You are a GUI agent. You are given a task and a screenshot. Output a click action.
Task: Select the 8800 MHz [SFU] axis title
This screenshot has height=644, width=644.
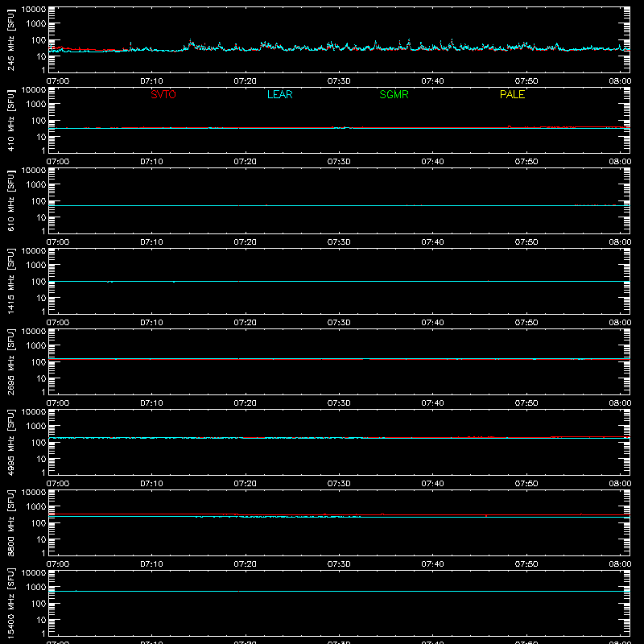(x=11, y=522)
